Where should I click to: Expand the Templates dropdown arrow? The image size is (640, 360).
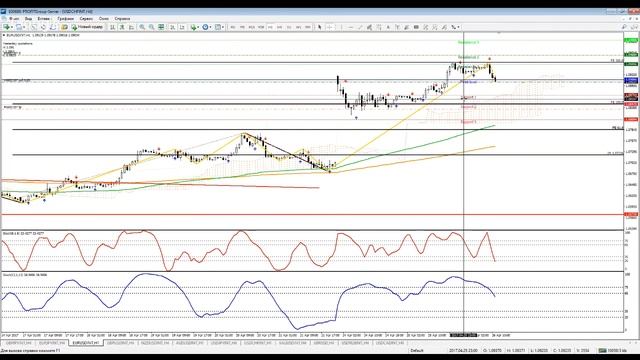click(x=223, y=27)
